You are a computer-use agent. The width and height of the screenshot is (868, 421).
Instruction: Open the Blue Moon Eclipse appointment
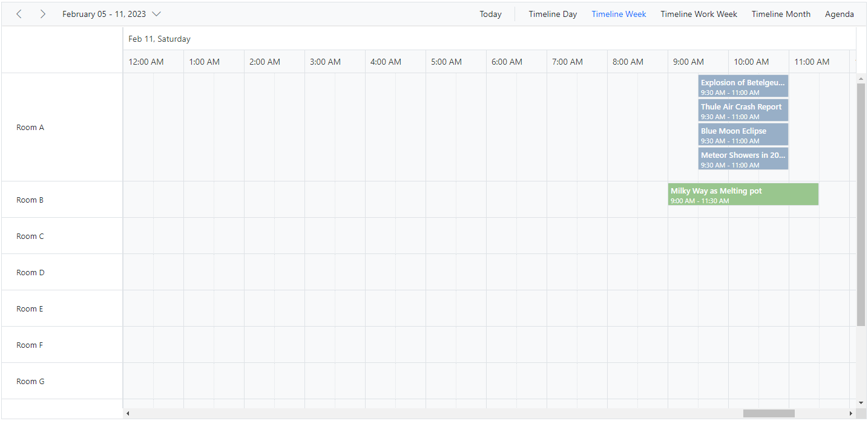coord(743,134)
